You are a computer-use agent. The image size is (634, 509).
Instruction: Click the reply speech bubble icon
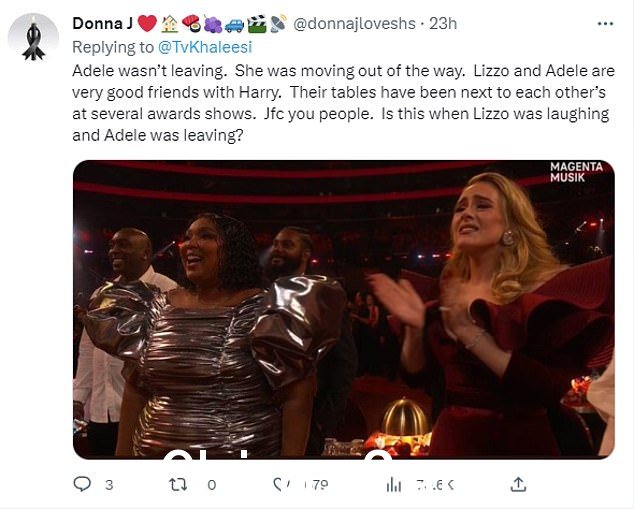click(82, 484)
